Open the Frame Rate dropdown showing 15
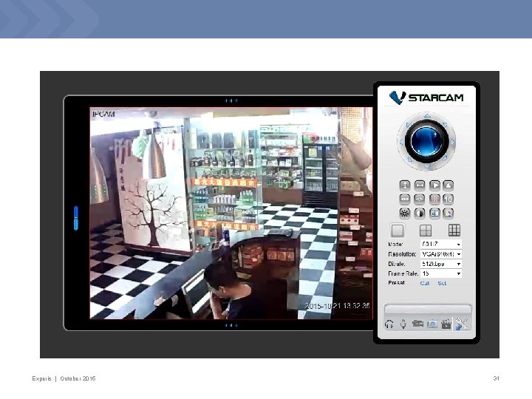532x399 pixels. coord(440,273)
